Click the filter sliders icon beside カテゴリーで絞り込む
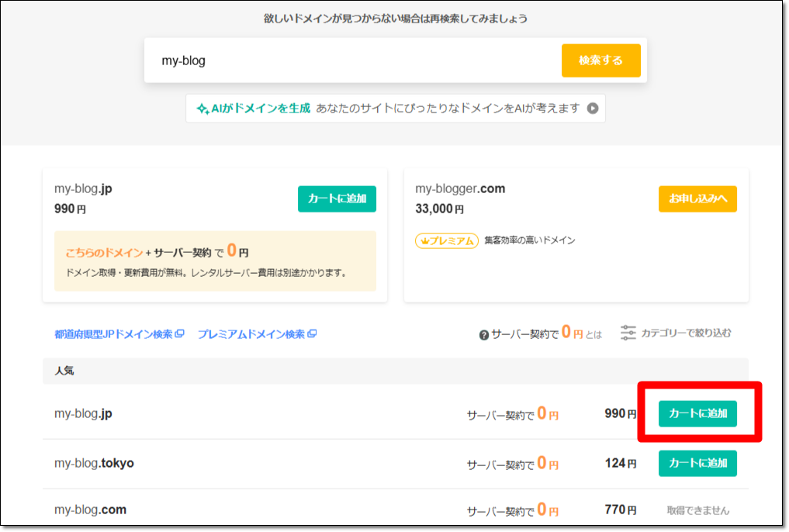This screenshot has width=789, height=532. click(x=628, y=333)
